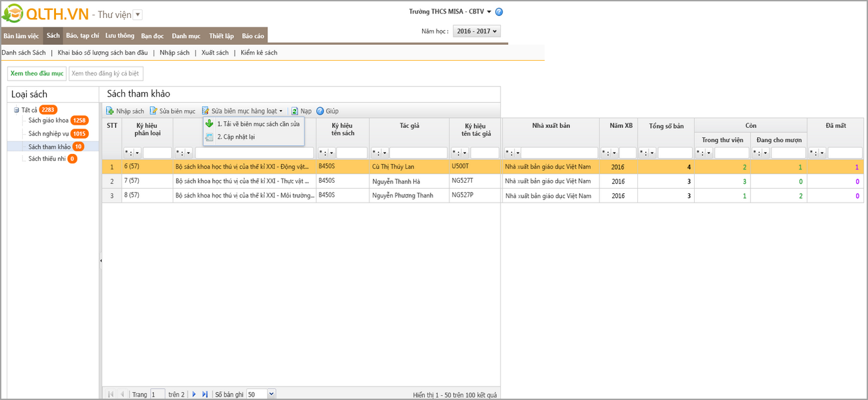This screenshot has width=868, height=400.
Task: Choose Cập nhật lại menu entry
Action: point(236,137)
